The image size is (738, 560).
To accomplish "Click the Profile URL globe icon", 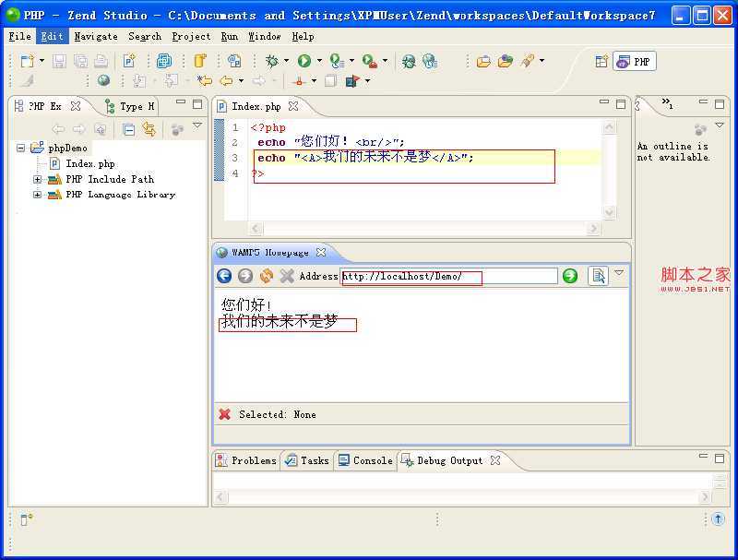I will [x=430, y=61].
